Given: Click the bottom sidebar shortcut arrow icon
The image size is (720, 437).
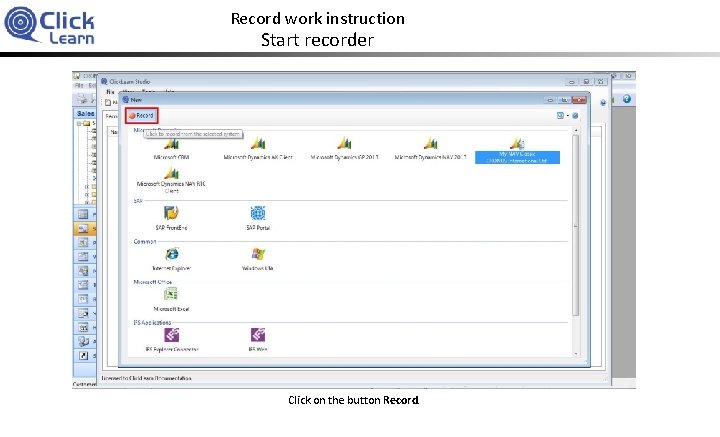Looking at the screenshot, I should (x=83, y=355).
